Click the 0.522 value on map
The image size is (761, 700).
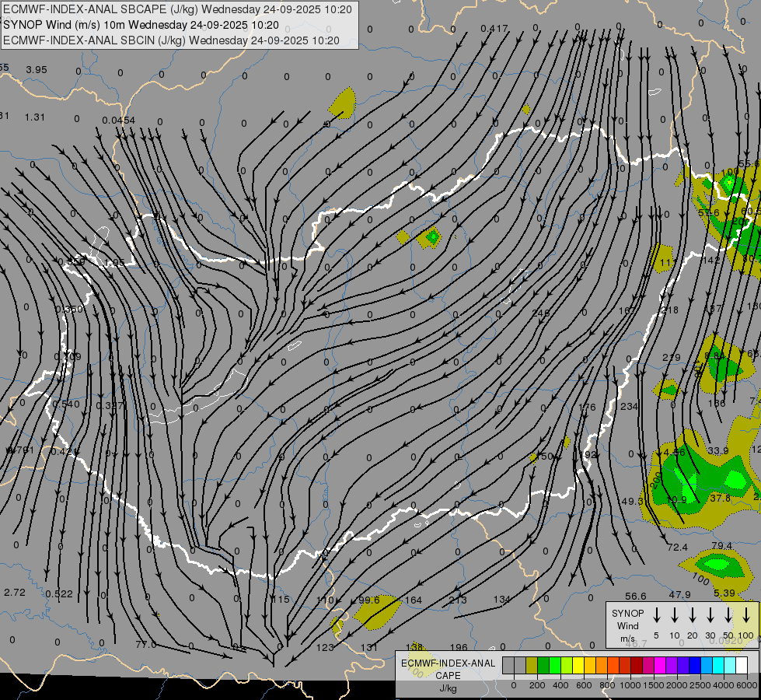click(59, 593)
